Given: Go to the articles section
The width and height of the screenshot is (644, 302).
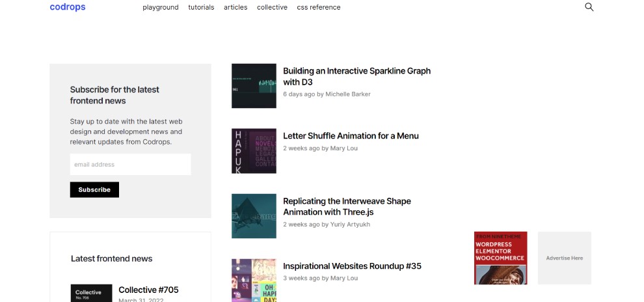Looking at the screenshot, I should (235, 7).
